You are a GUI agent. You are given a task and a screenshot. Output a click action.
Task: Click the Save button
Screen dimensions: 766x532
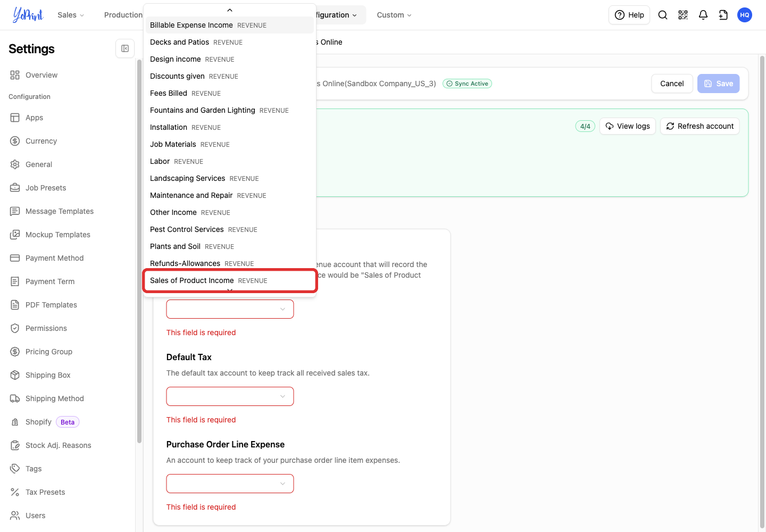pyautogui.click(x=718, y=84)
